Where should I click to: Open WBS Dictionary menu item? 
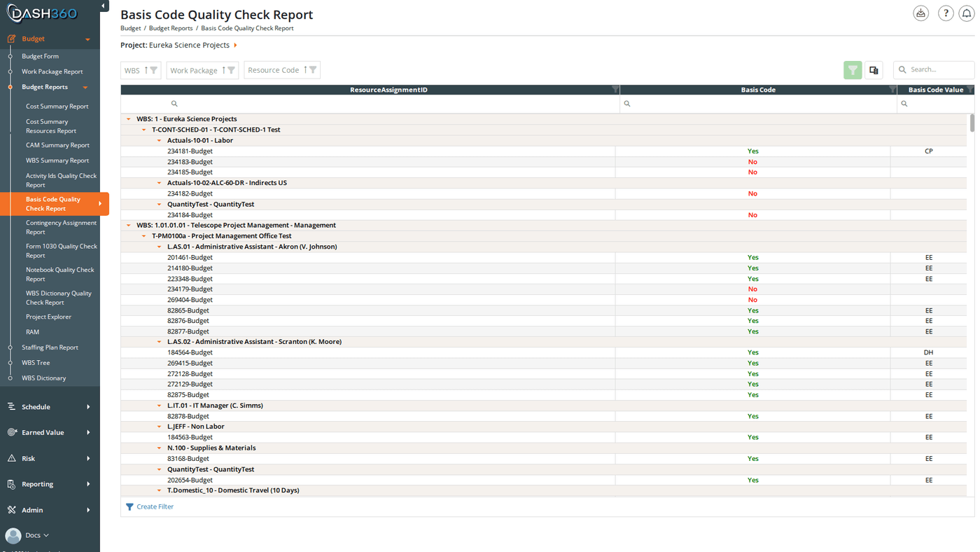[43, 378]
